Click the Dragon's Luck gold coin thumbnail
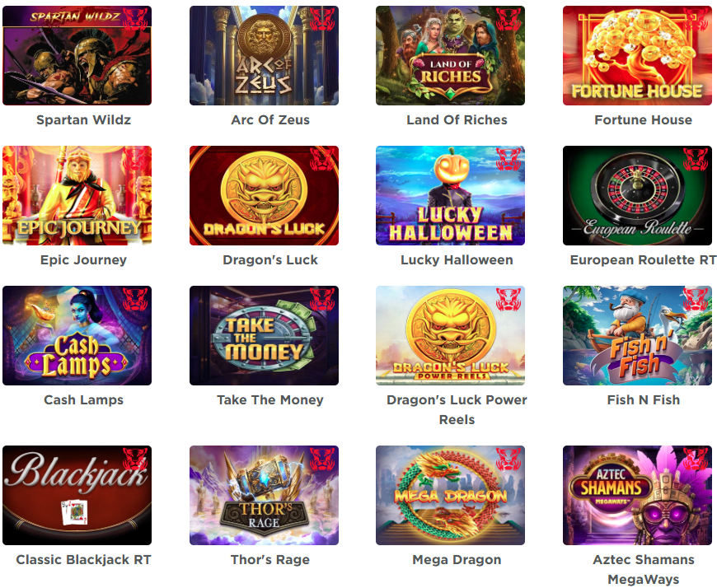717x588 pixels. [x=264, y=195]
